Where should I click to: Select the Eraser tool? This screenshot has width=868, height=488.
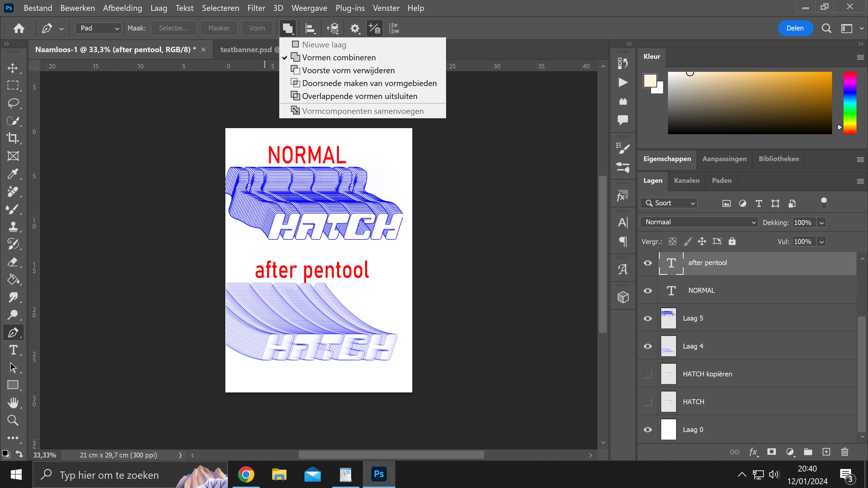point(13,262)
